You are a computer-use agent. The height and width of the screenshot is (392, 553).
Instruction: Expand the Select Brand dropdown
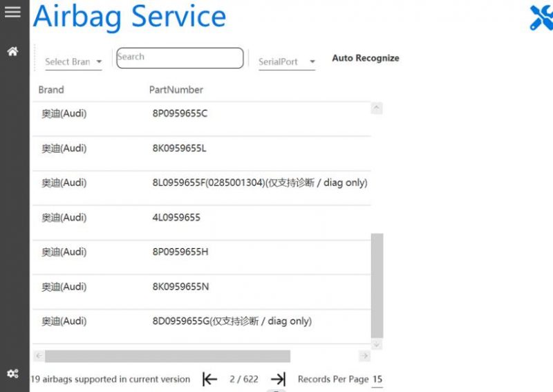pos(73,62)
